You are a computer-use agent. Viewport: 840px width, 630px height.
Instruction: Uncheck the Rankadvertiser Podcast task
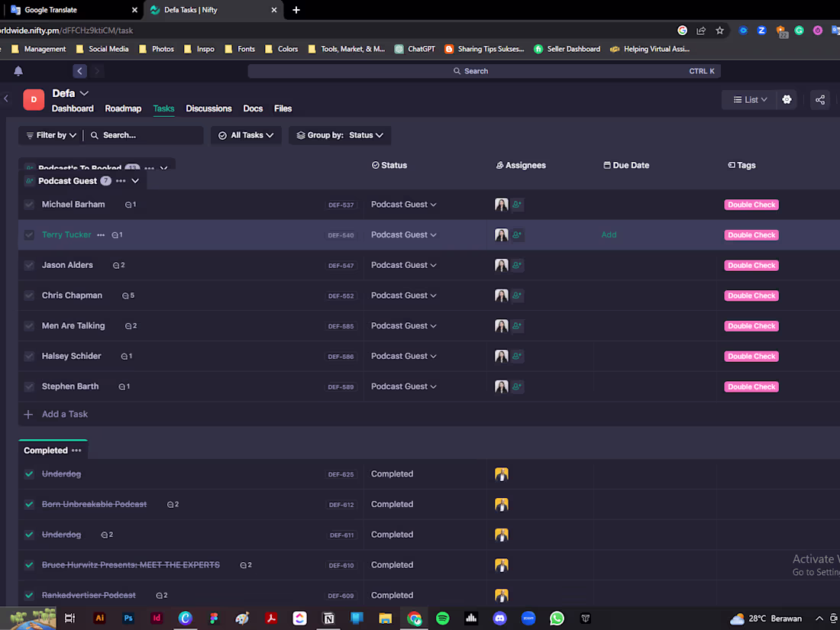[x=30, y=595]
